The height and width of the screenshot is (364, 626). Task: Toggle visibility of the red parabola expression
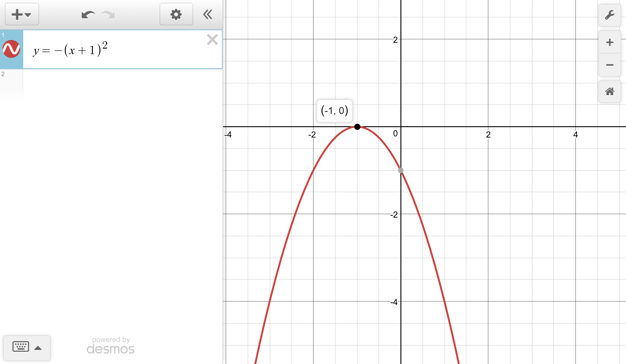(x=11, y=49)
